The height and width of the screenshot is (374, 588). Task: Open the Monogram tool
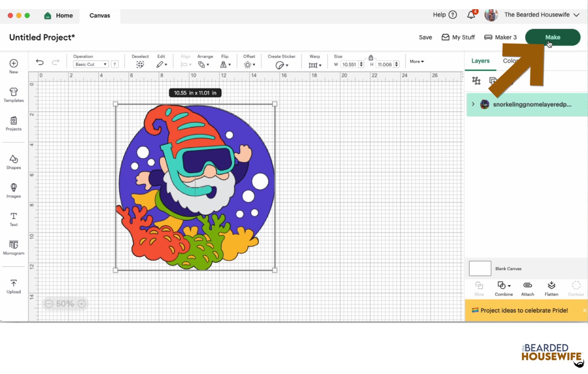pyautogui.click(x=14, y=248)
